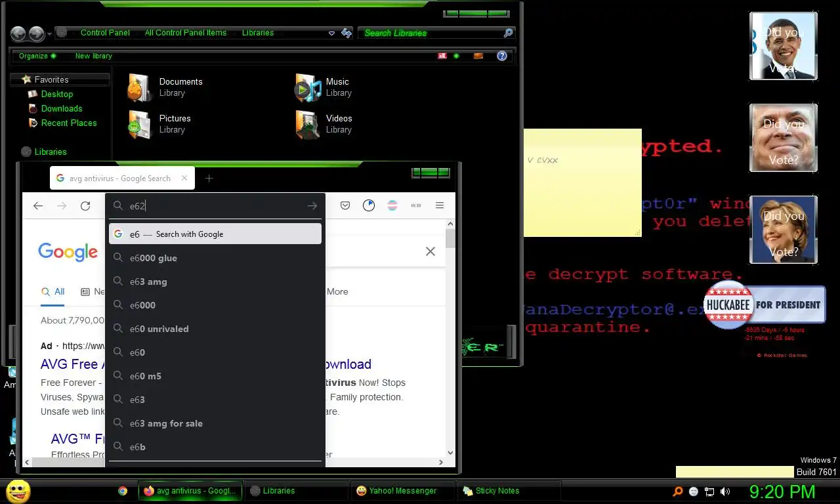Click the browser horizontal scrollbar
Image resolution: width=840 pixels, height=504 pixels.
tap(235, 463)
